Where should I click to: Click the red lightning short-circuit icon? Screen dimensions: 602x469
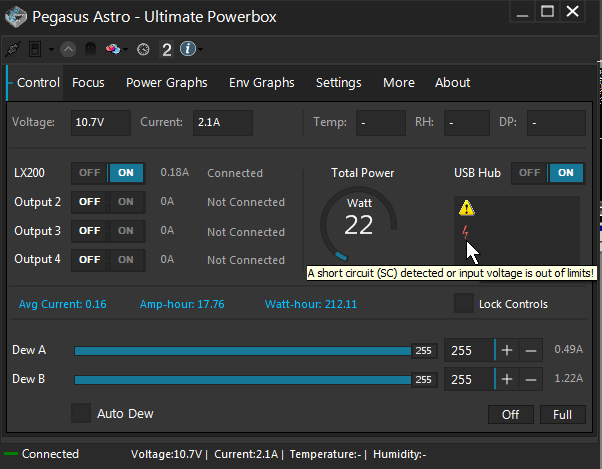pyautogui.click(x=465, y=232)
